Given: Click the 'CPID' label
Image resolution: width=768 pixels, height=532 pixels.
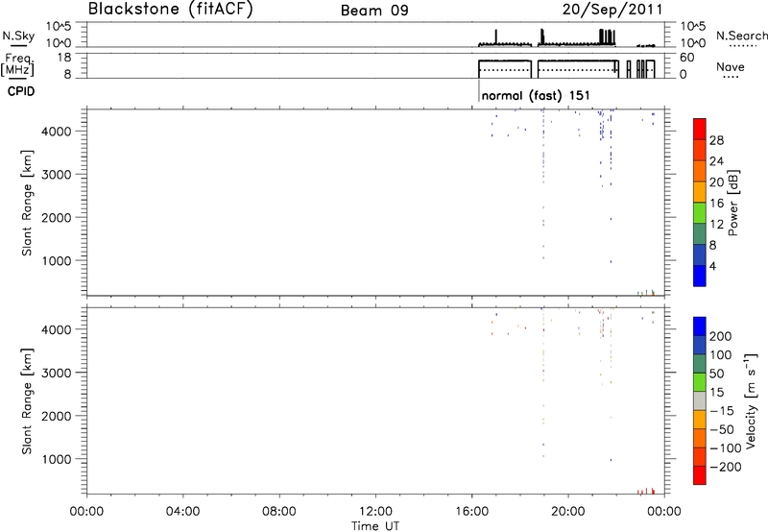Looking at the screenshot, I should 21,91.
